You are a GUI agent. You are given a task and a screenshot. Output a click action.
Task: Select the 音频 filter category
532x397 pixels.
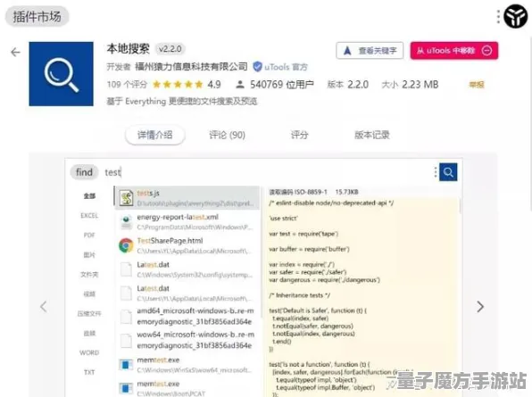tap(89, 334)
